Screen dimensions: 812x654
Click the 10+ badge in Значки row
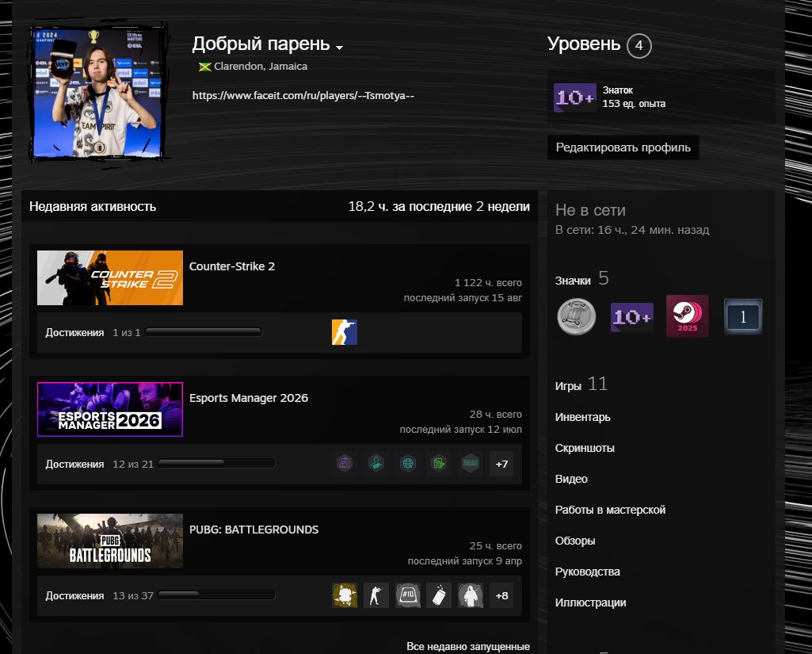[x=632, y=316]
